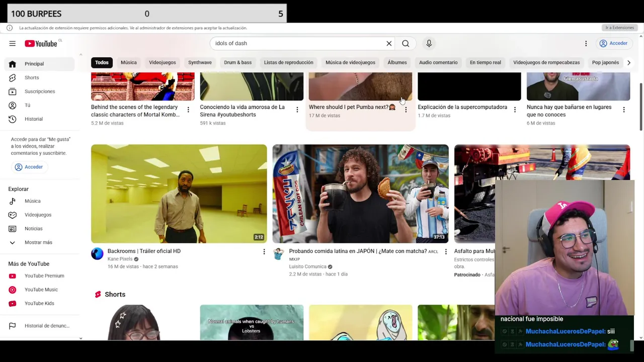Click the info icon in extension notice
The width and height of the screenshot is (644, 362).
click(10, 28)
